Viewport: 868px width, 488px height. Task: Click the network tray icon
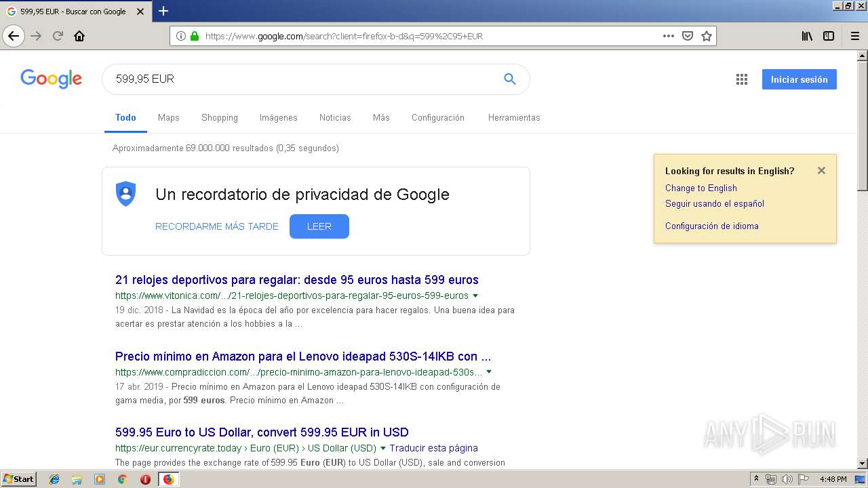[x=771, y=479]
